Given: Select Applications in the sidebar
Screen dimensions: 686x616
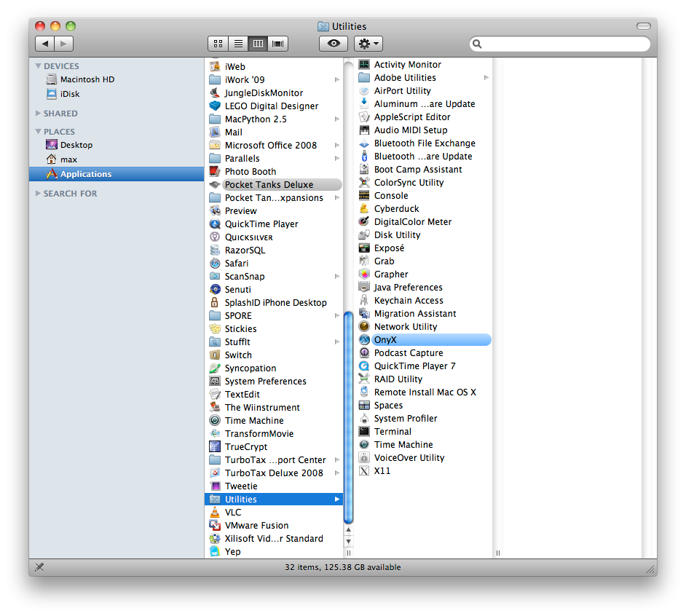Looking at the screenshot, I should (117, 174).
